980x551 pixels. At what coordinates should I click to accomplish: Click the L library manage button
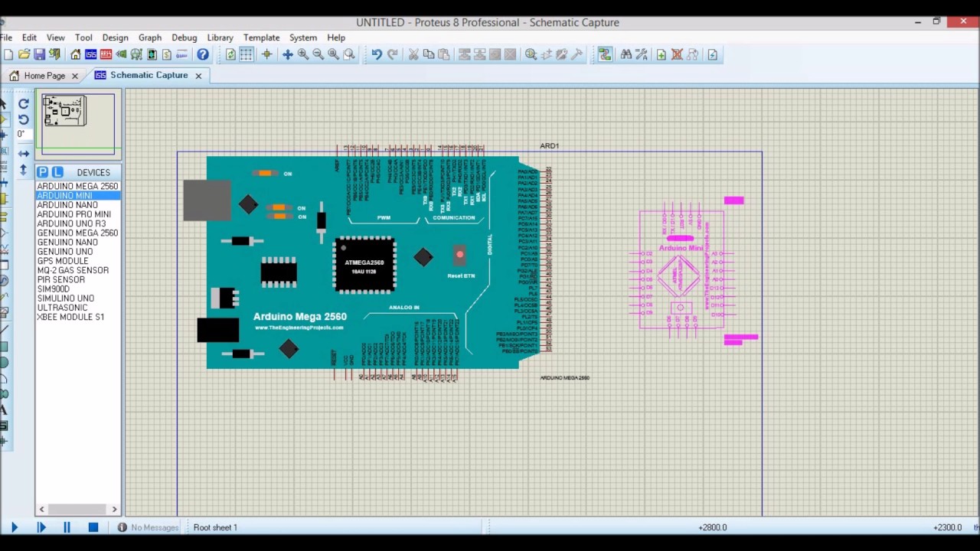click(57, 172)
